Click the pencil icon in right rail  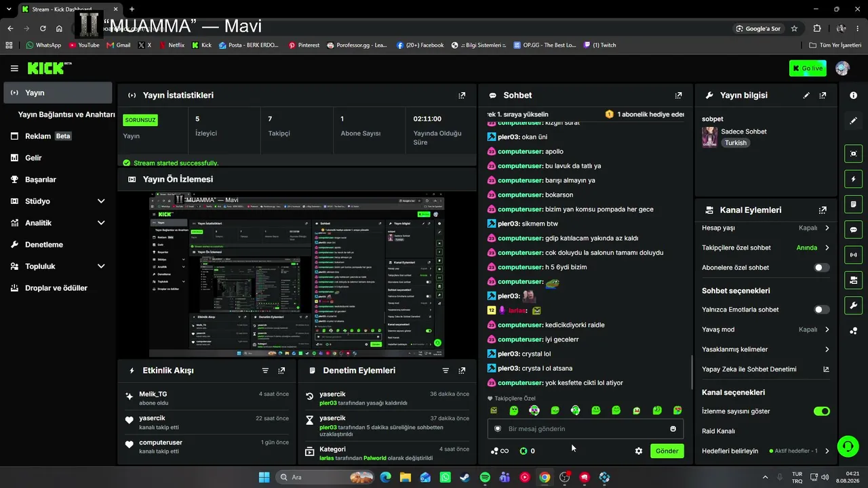[854, 121]
